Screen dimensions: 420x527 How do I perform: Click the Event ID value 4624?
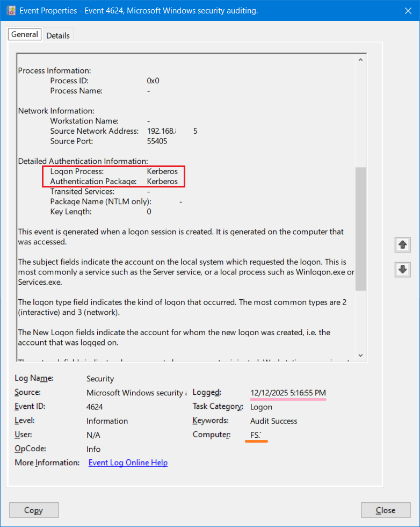[95, 407]
